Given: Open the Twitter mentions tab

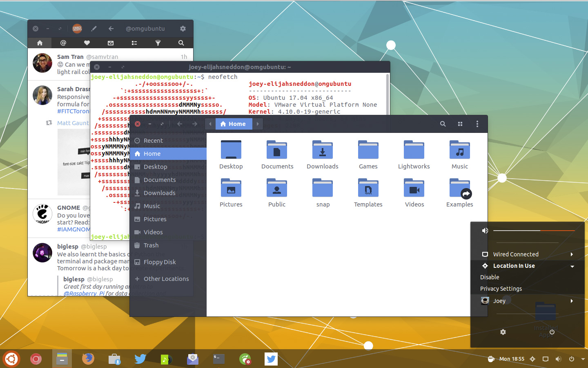Looking at the screenshot, I should (63, 43).
